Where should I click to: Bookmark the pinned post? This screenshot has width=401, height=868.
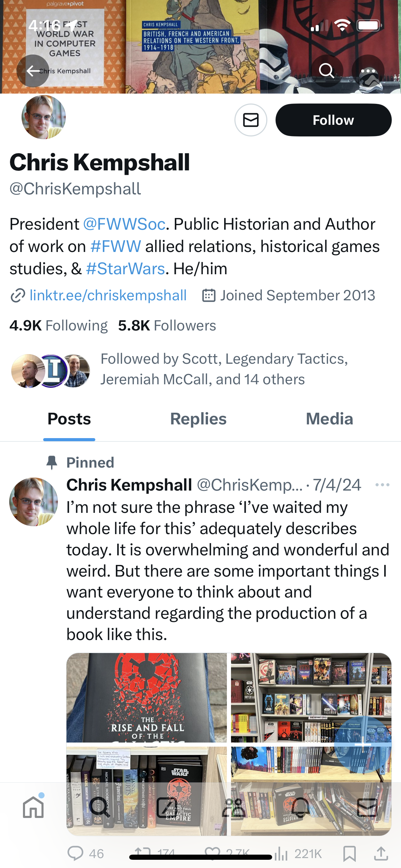(349, 853)
